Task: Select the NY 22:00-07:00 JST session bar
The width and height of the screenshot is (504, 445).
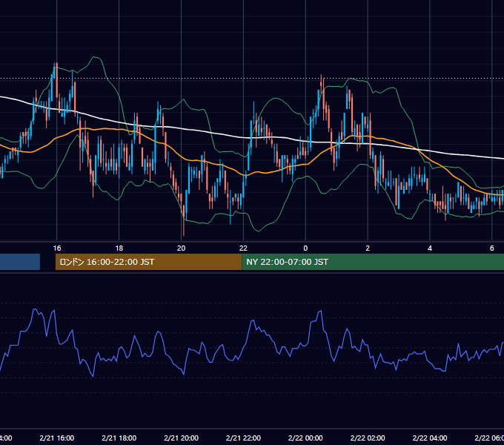Action: 373,262
